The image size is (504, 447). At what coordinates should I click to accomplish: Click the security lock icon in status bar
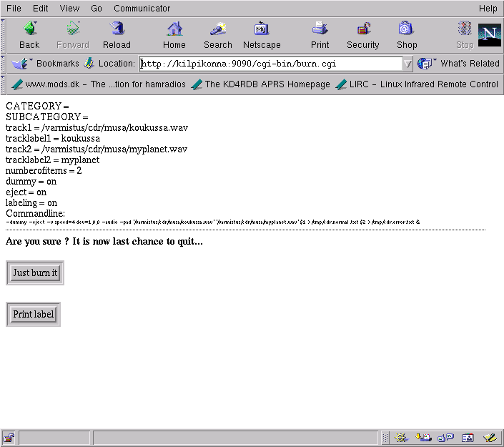click(9, 438)
